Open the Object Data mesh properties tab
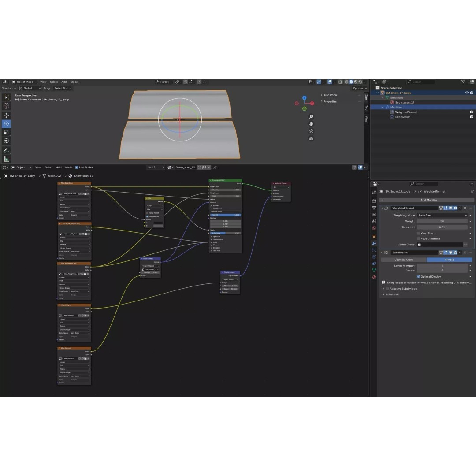This screenshot has width=476, height=476. pyautogui.click(x=374, y=270)
